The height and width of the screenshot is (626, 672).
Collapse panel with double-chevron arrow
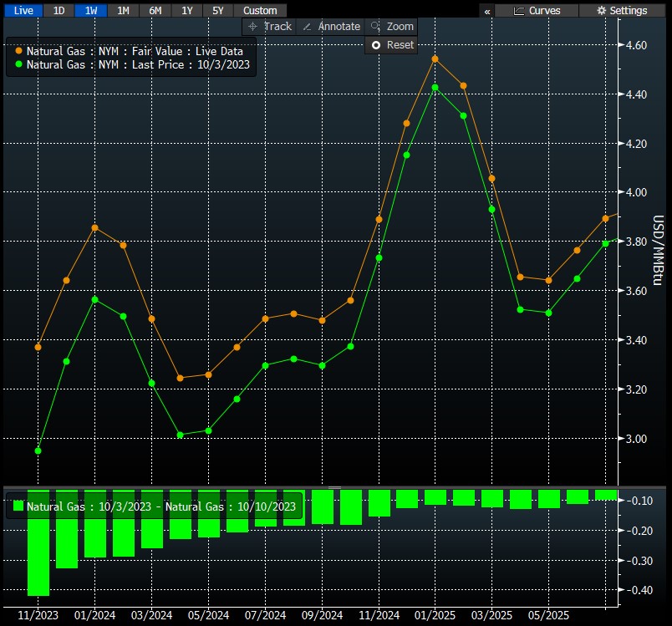pyautogui.click(x=487, y=11)
